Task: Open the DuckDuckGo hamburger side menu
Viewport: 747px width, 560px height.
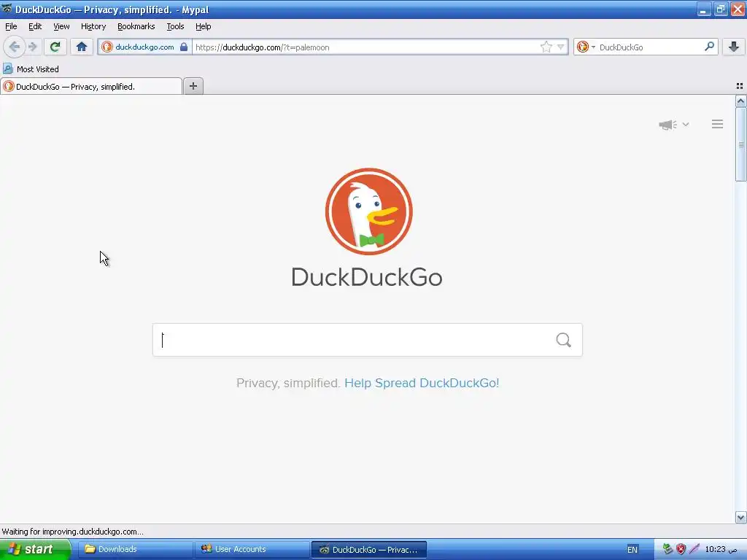Action: point(718,124)
